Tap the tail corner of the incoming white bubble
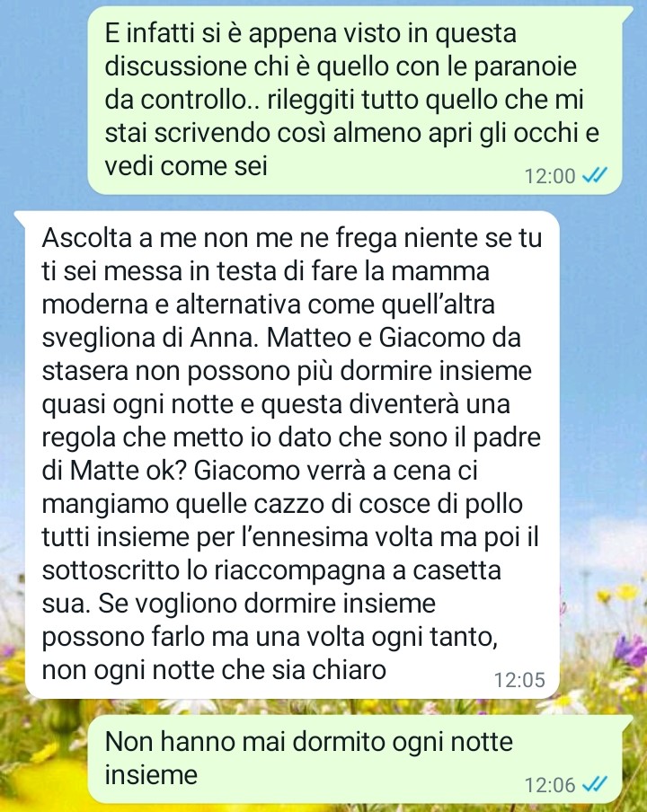Screen dimensions: 647x812 20,216
